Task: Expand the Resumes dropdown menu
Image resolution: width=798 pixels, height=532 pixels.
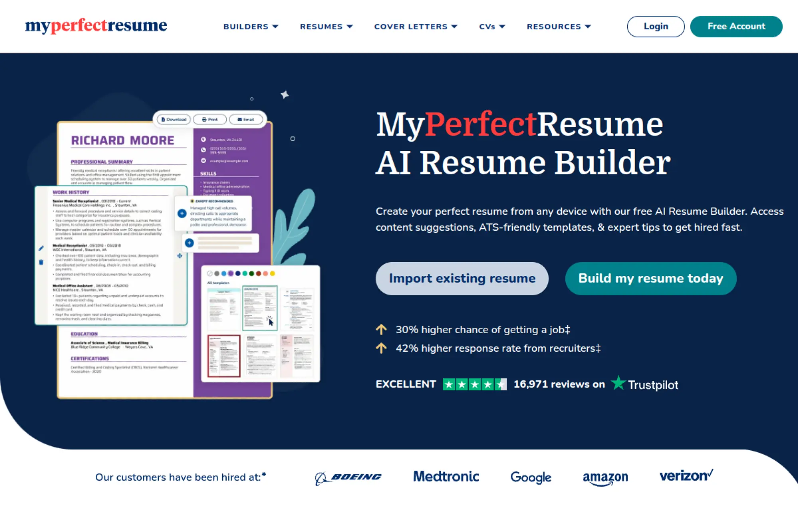Action: pos(326,26)
